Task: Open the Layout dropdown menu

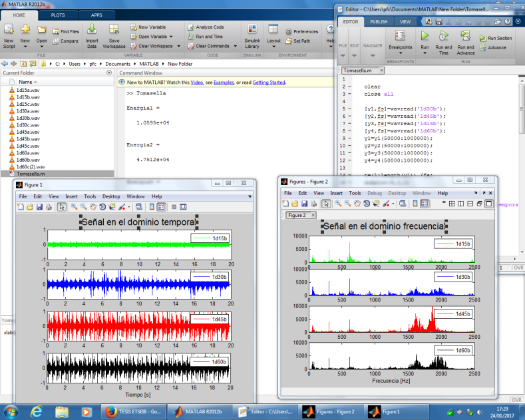Action: point(273,40)
